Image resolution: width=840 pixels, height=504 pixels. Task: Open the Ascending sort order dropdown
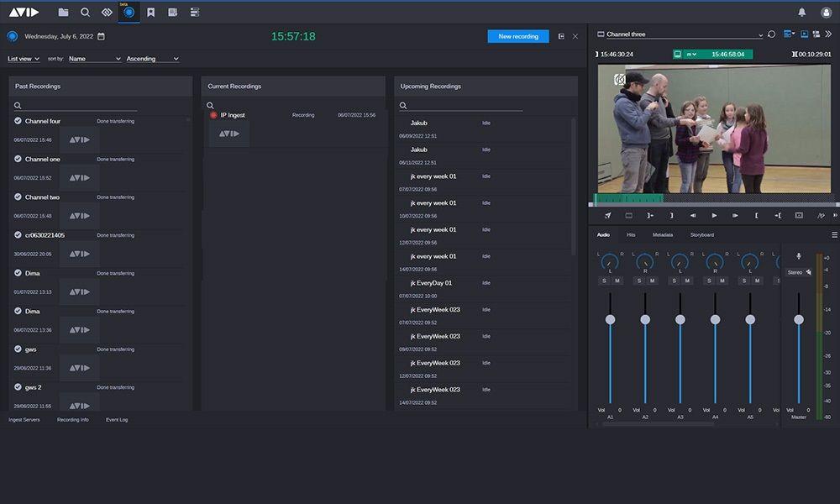[152, 59]
